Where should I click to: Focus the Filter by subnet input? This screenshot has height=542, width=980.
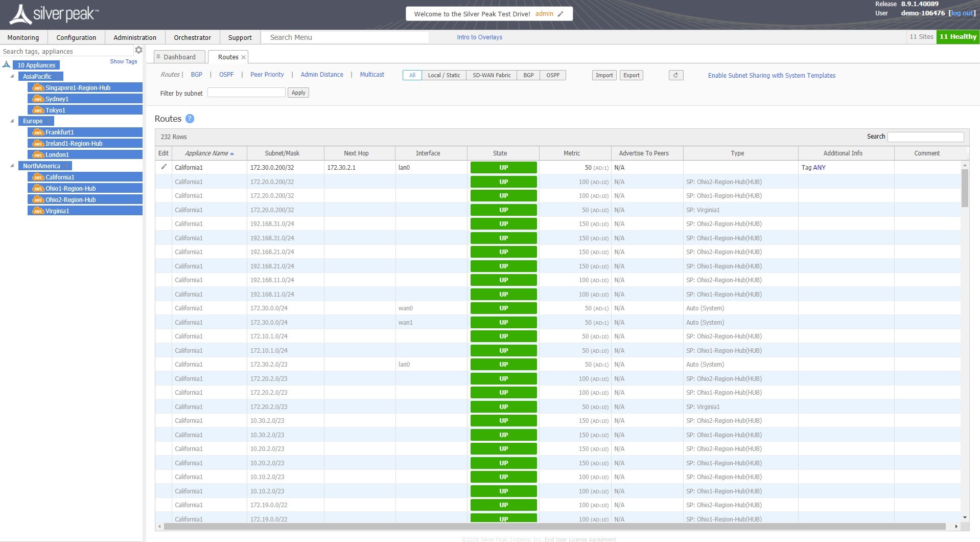[246, 92]
